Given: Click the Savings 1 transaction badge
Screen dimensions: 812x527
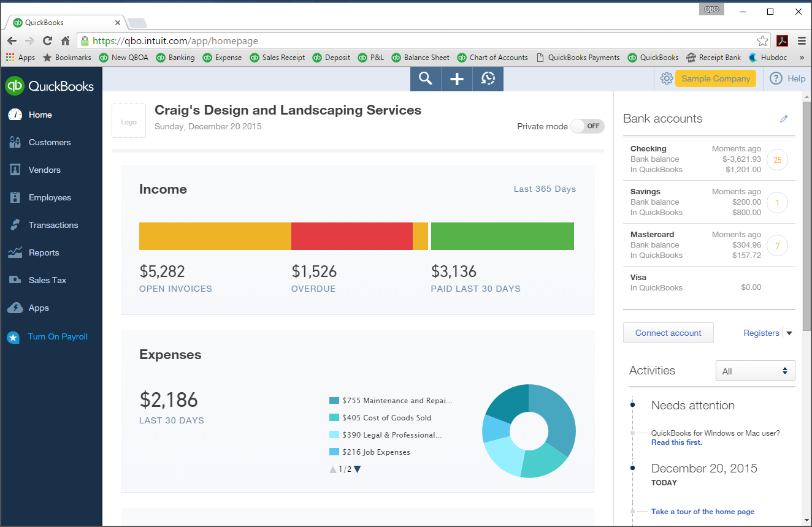Looking at the screenshot, I should click(777, 203).
